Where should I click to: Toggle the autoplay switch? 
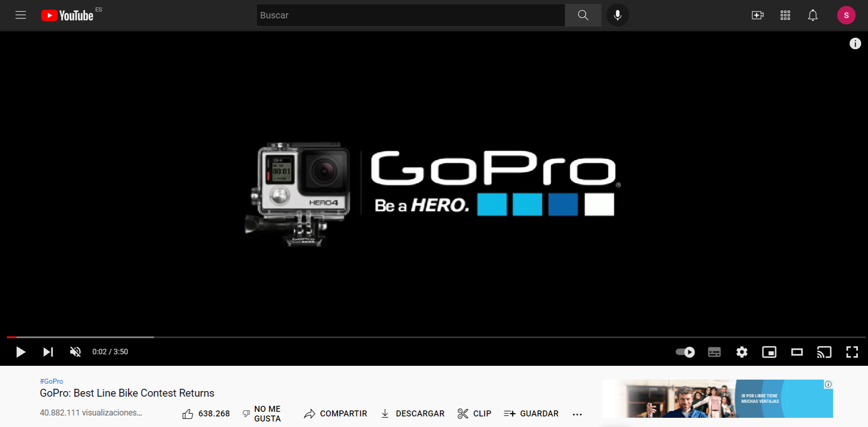[x=685, y=352]
